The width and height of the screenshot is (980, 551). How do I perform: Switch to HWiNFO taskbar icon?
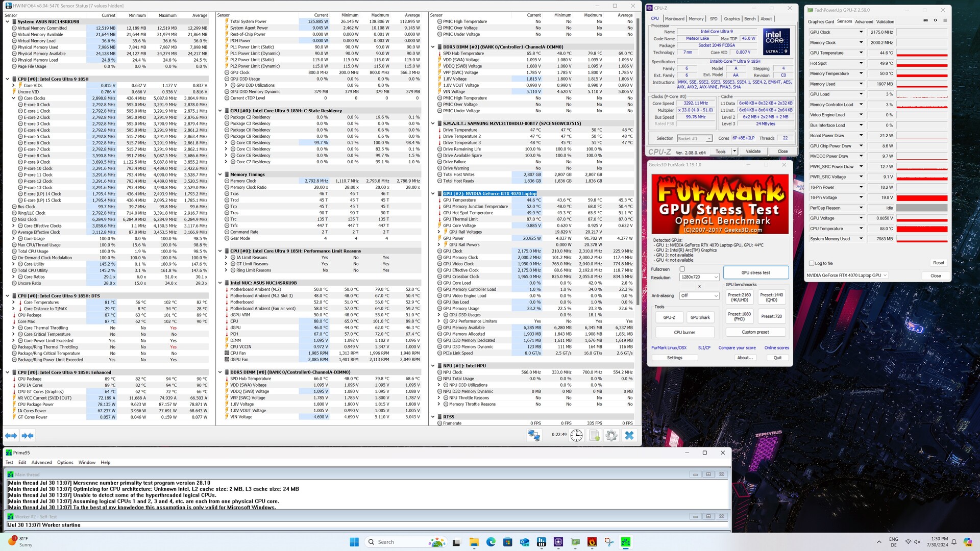(x=542, y=542)
